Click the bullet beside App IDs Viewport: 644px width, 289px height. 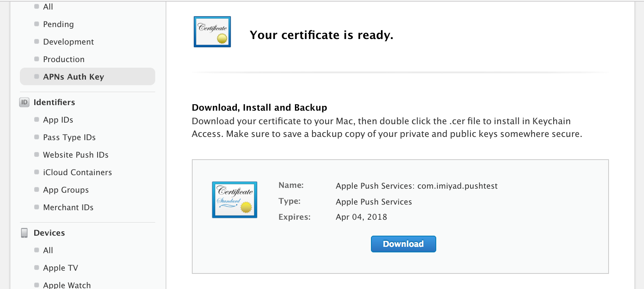coord(37,119)
